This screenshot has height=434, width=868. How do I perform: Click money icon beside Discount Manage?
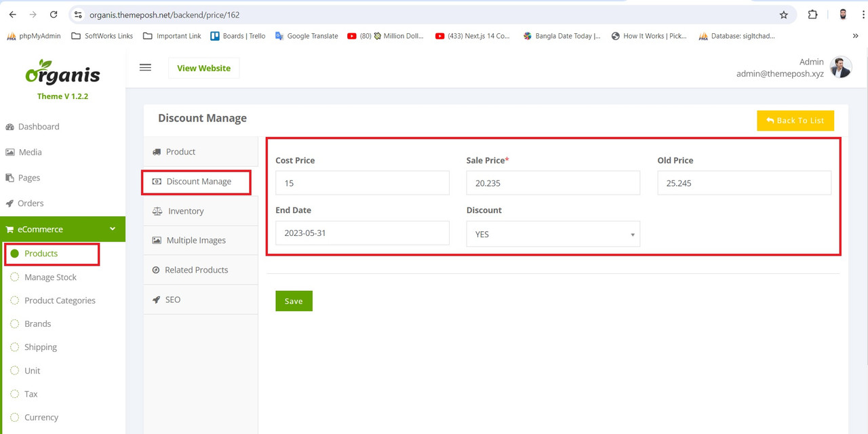coord(157,182)
